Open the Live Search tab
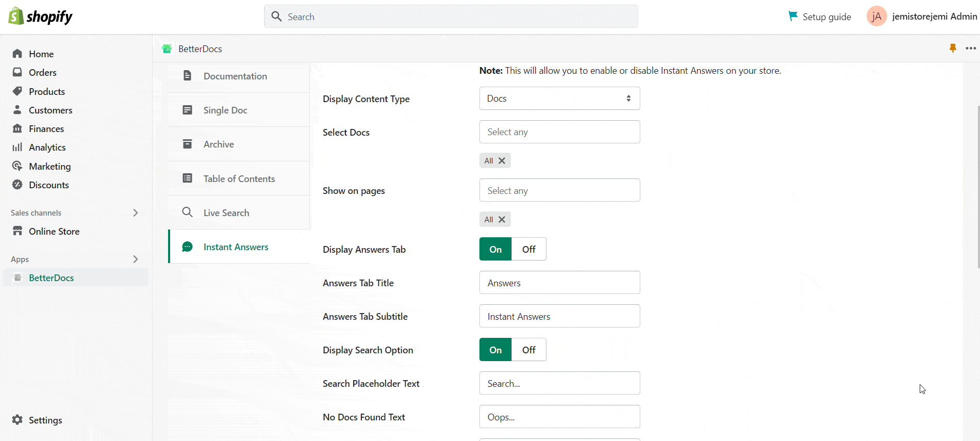The image size is (980, 441). pos(239,213)
